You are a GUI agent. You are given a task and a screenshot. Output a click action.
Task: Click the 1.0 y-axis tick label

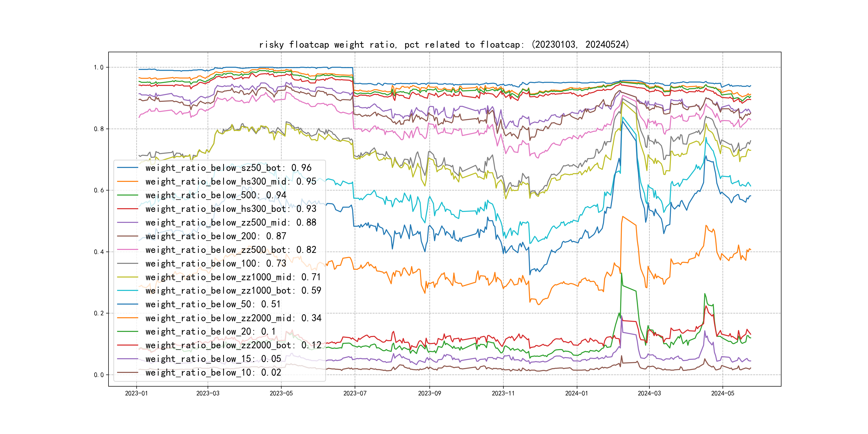(98, 68)
